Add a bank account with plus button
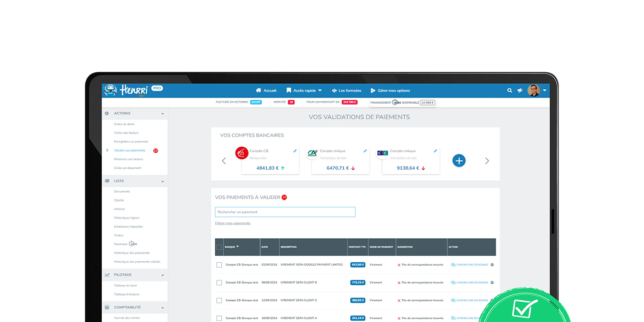This screenshot has height=322, width=644. click(x=459, y=160)
